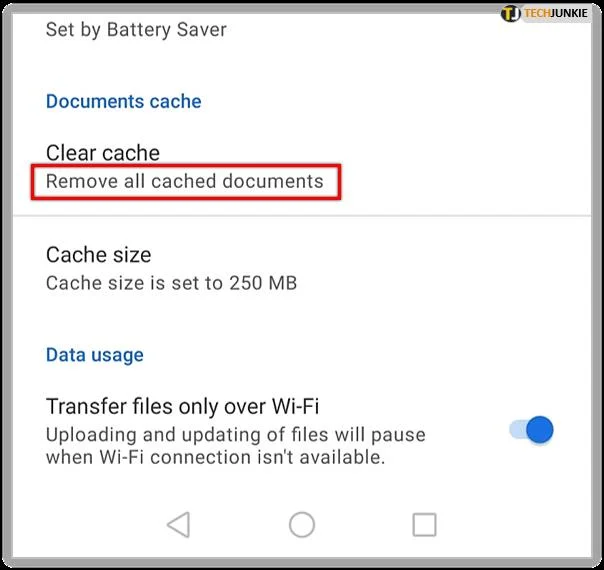Viewport: 604px width, 570px height.
Task: Click the TechJunkie TJ logo badge
Action: (511, 13)
